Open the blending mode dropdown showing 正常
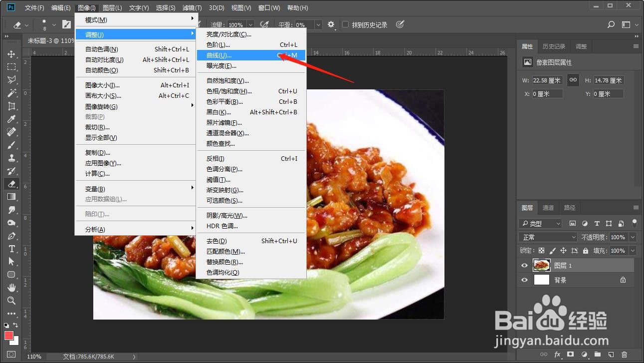644x363 pixels. point(548,237)
